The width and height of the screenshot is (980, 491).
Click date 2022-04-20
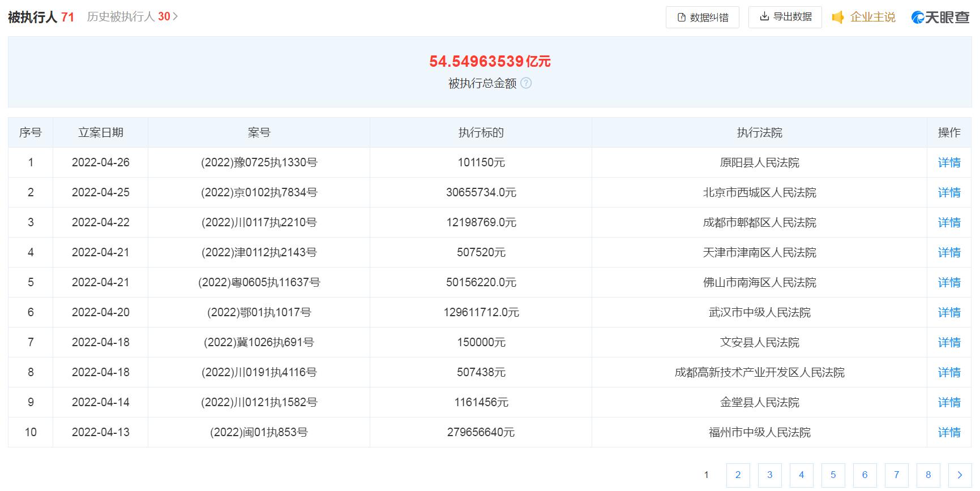[101, 312]
